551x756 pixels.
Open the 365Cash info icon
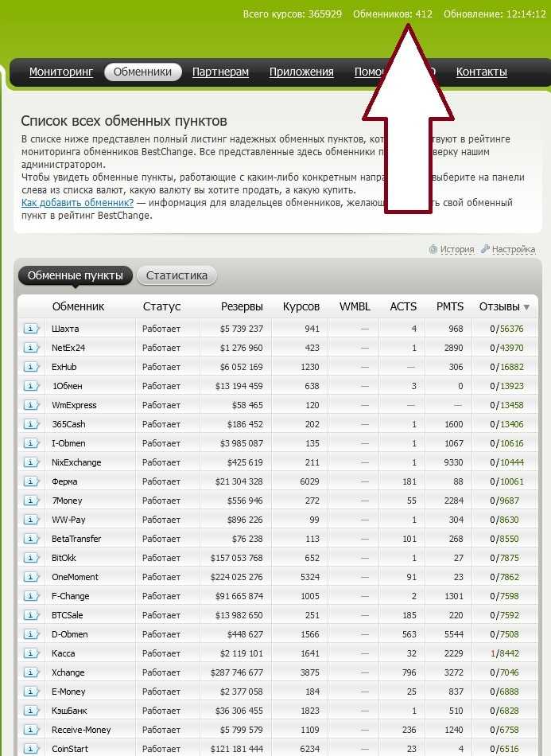tap(31, 424)
